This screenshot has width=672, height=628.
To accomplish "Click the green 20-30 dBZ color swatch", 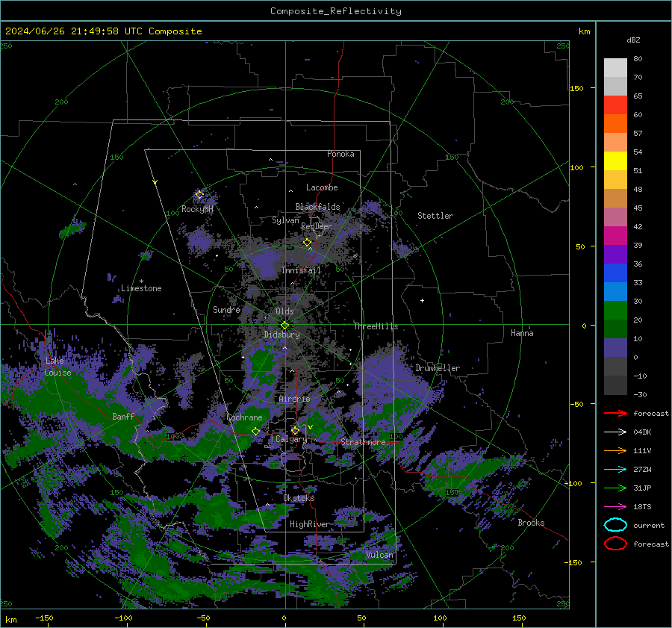I will pos(615,311).
